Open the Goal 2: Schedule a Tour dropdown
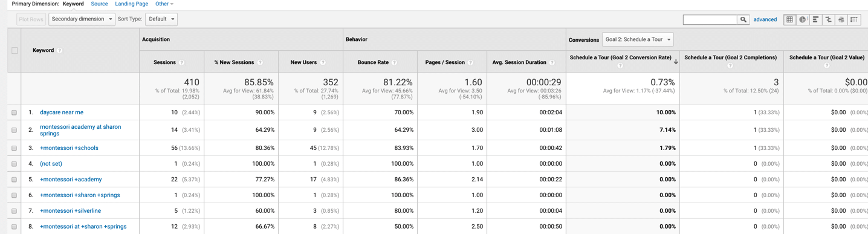 pos(638,40)
